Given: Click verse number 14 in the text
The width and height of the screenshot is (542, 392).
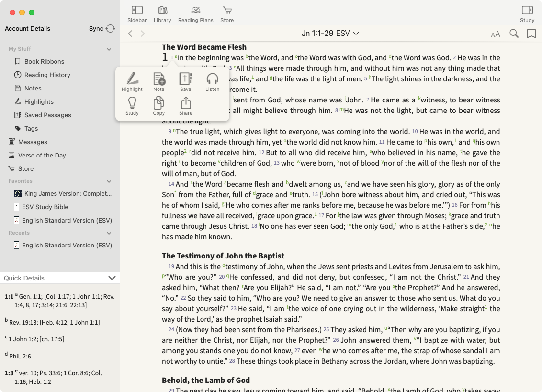Looking at the screenshot, I should click(x=171, y=184).
